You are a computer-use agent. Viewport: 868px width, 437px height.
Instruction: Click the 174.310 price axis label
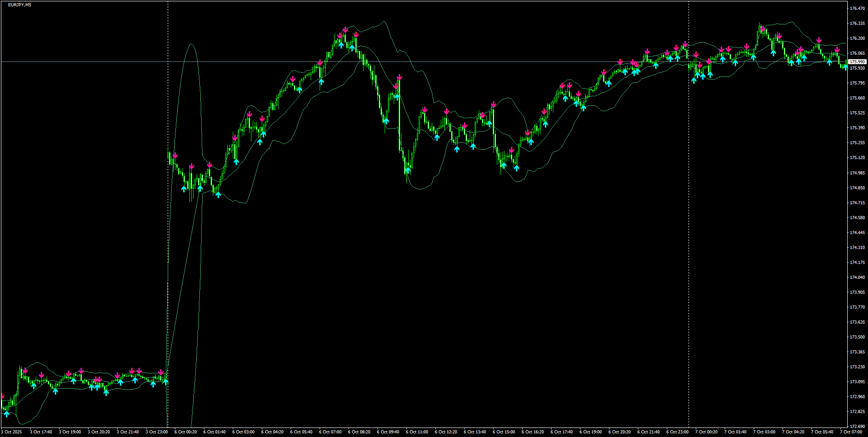click(858, 248)
